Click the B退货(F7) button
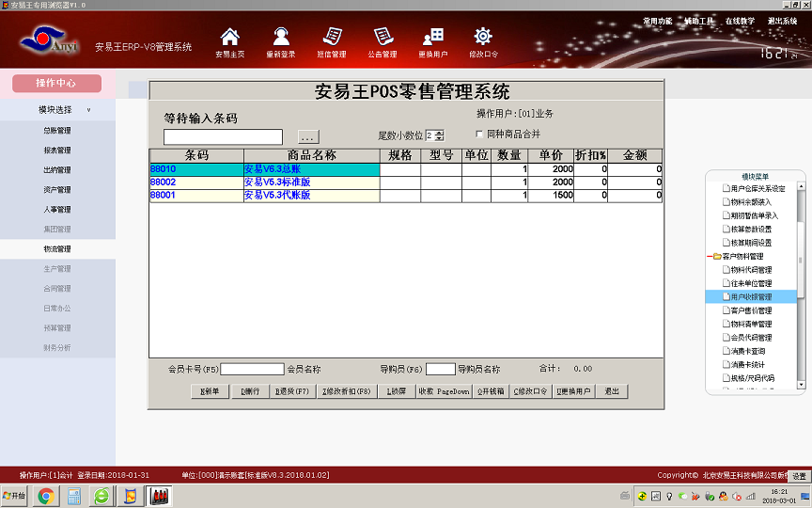812x508 pixels. pos(292,391)
